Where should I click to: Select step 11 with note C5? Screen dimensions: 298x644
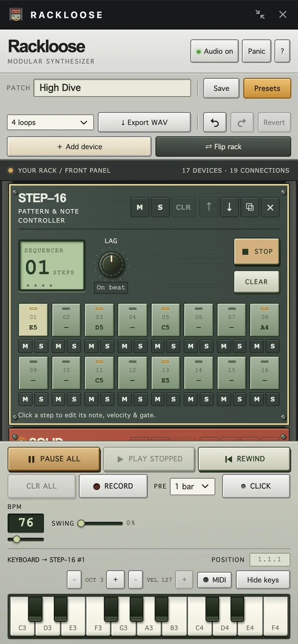point(99,373)
